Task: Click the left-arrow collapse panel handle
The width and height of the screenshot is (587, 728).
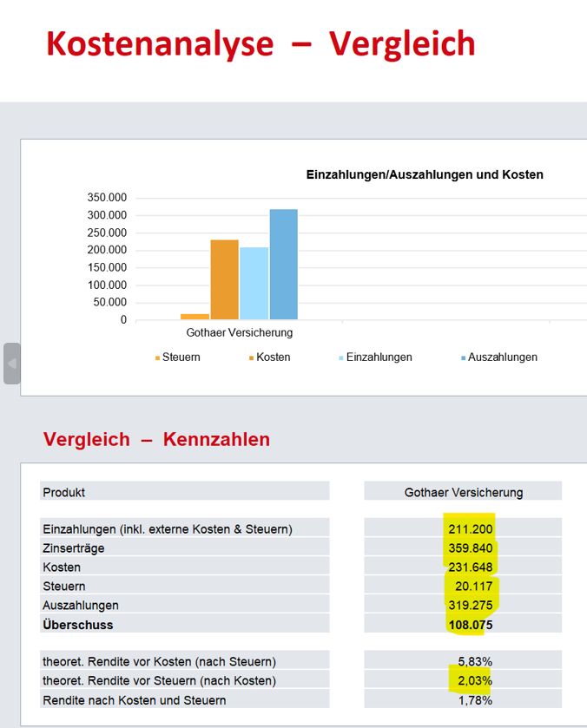Action: pos(12,364)
